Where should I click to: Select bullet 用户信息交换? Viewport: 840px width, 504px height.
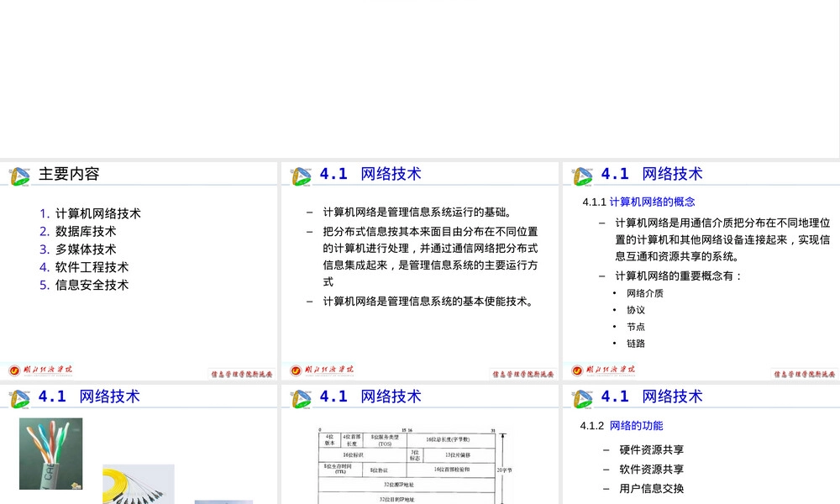point(652,489)
